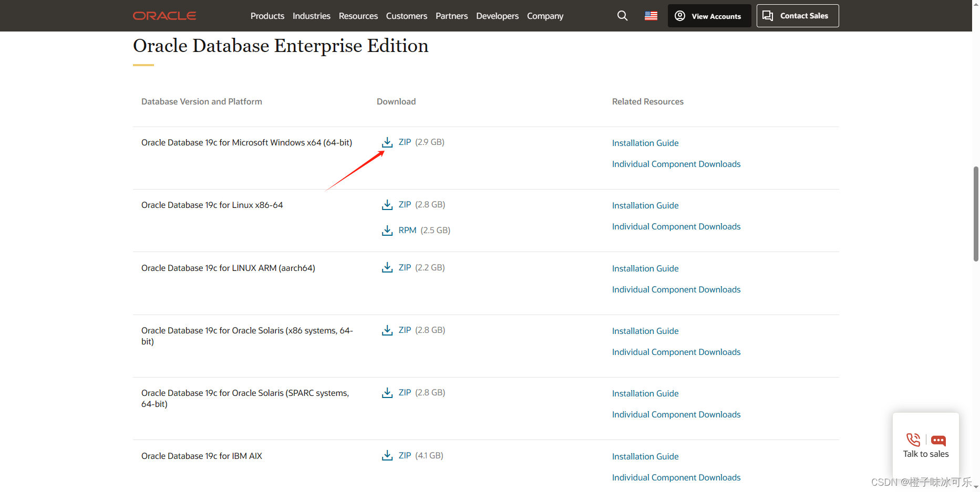Click the Download column header

pyautogui.click(x=396, y=101)
